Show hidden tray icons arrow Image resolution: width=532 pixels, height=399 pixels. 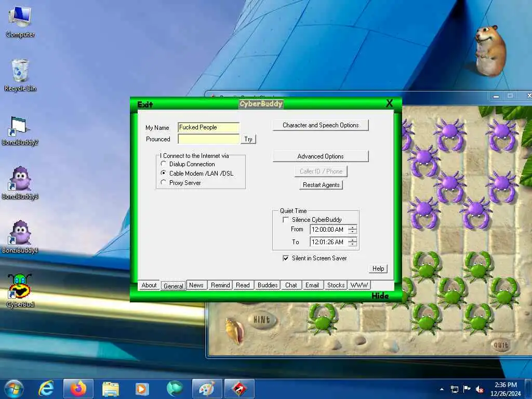pyautogui.click(x=442, y=389)
